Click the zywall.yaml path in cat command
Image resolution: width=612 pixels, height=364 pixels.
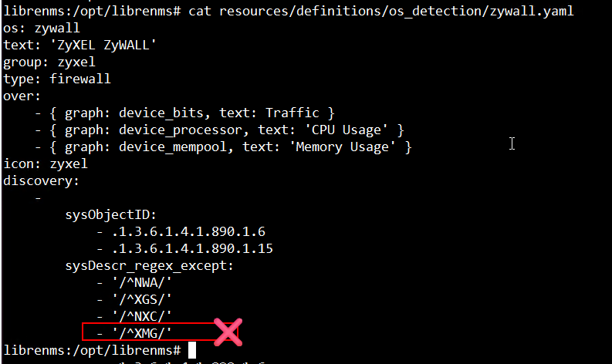[x=397, y=11]
